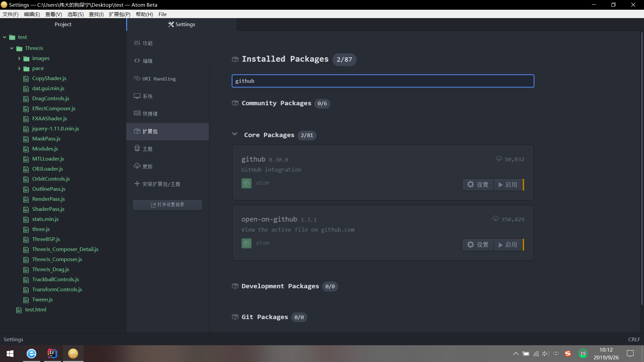Open the URI Handling settings section
This screenshot has width=644, height=362.
pos(159,79)
